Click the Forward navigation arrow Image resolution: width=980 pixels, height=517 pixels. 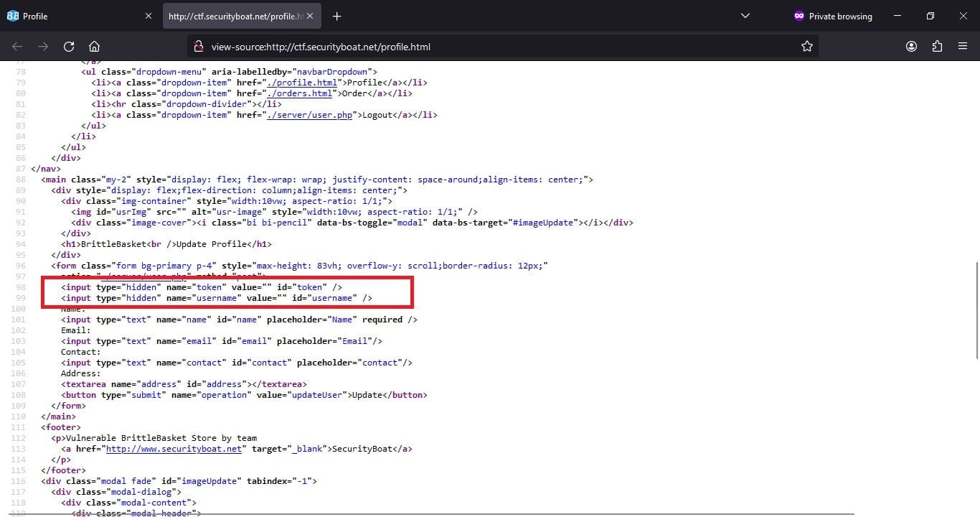(x=43, y=47)
